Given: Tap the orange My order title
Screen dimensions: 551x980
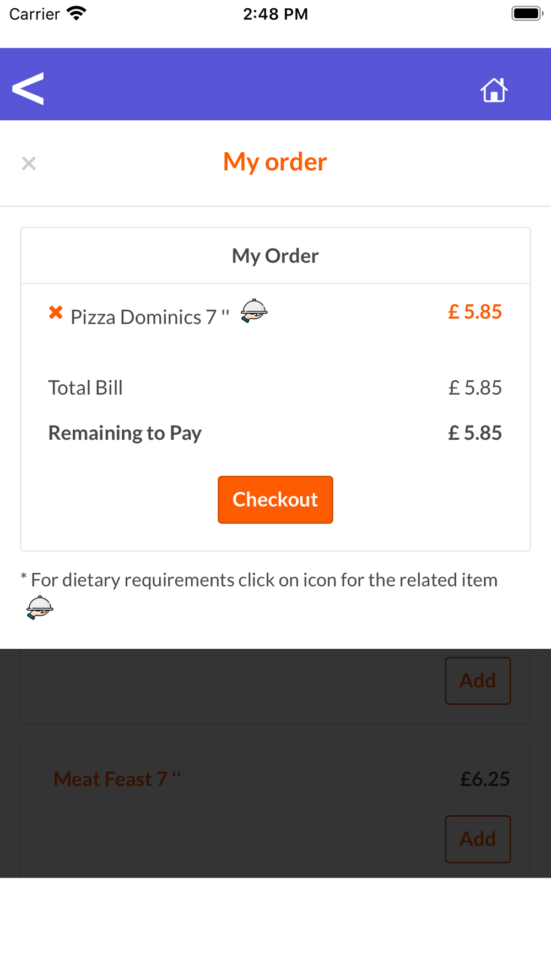Looking at the screenshot, I should pyautogui.click(x=275, y=162).
